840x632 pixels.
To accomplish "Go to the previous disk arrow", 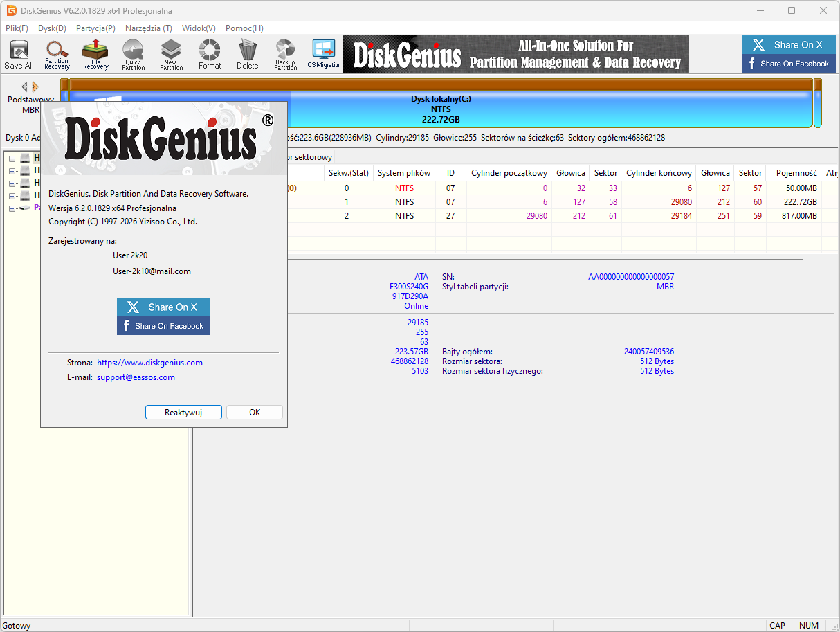I will pyautogui.click(x=24, y=87).
